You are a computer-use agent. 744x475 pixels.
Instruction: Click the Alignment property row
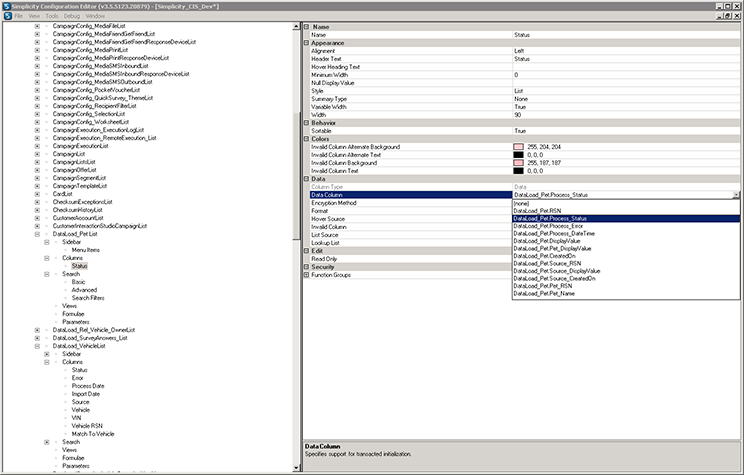coord(525,51)
